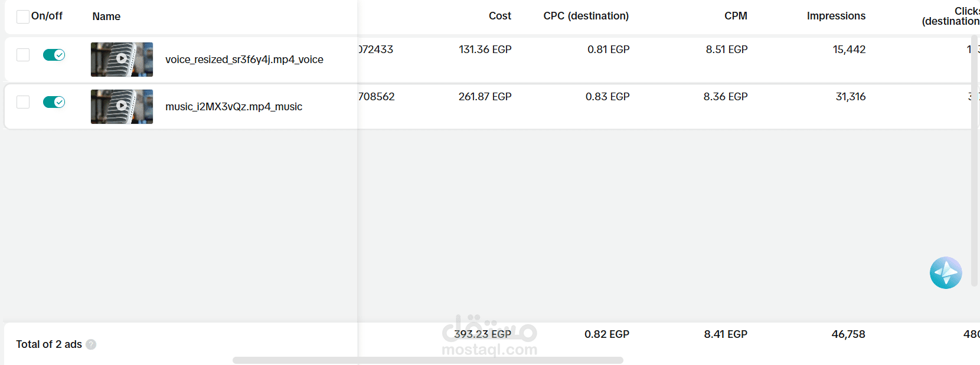The image size is (980, 365).
Task: Turn off the voice_resized ad toggle
Action: coord(54,55)
